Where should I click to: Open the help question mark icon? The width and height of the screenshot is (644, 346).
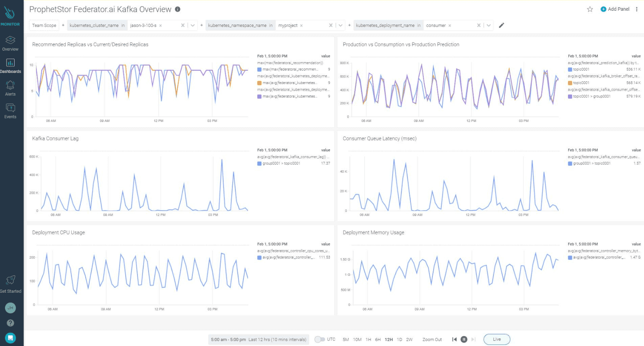tap(10, 323)
